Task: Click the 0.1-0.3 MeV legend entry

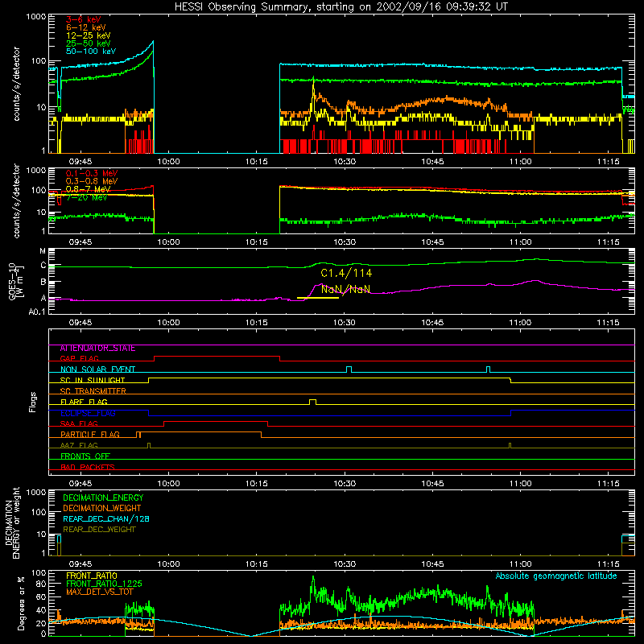Action: [92, 173]
